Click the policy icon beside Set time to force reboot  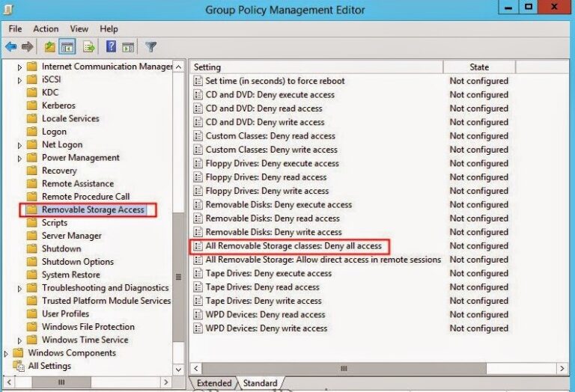pyautogui.click(x=198, y=81)
